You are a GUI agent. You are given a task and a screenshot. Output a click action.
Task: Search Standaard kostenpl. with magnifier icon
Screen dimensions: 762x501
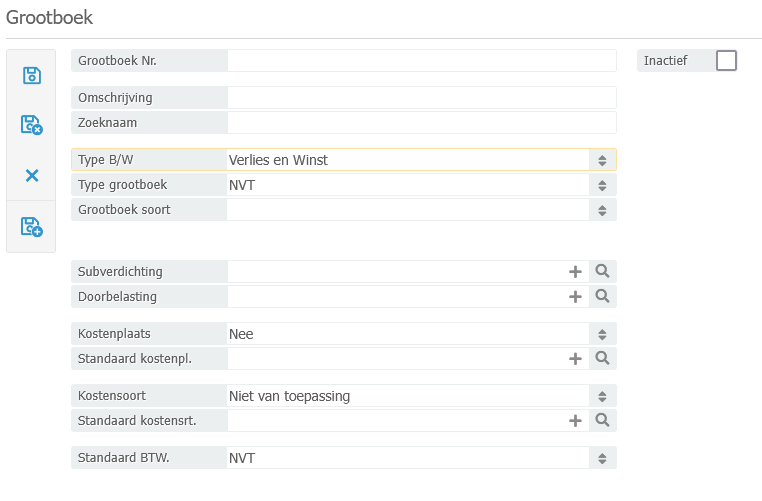[602, 358]
